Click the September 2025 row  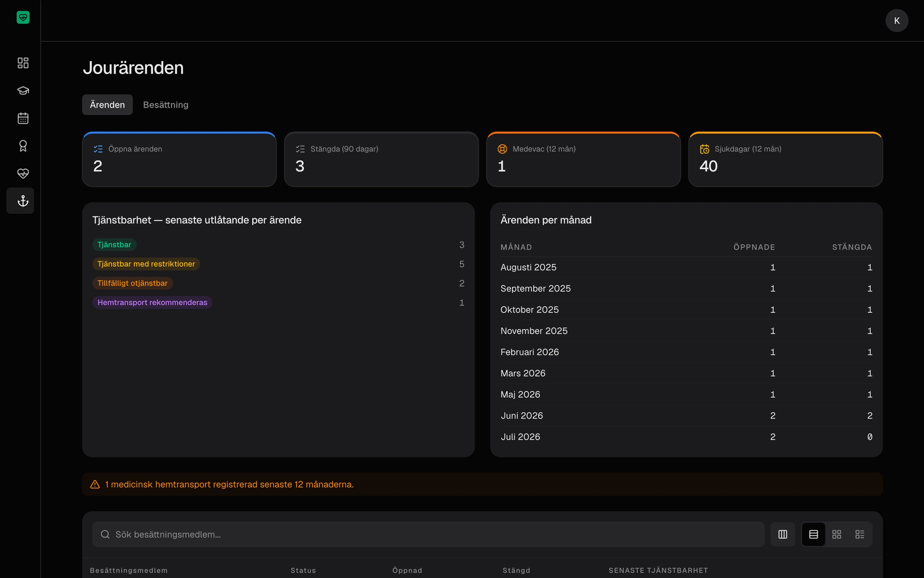coord(686,289)
